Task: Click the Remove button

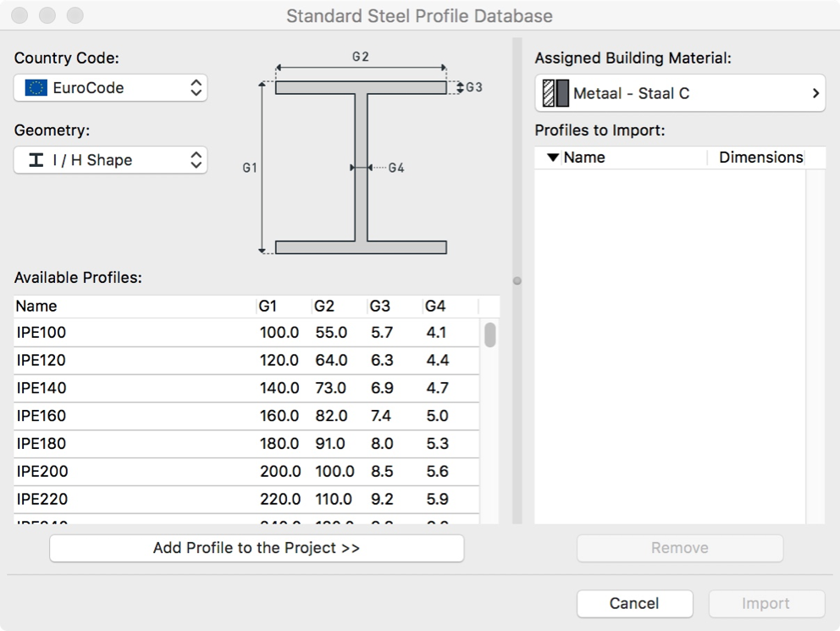Action: click(x=680, y=548)
